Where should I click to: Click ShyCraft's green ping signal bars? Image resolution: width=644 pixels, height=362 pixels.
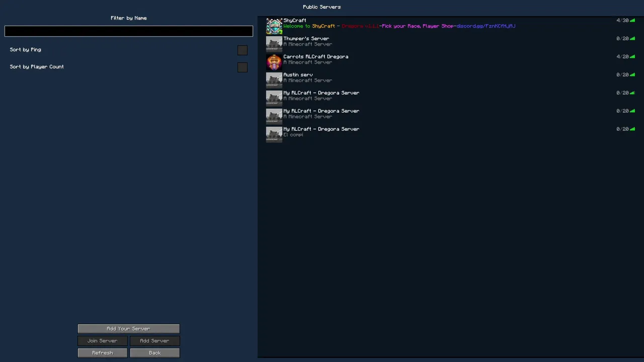(632, 21)
